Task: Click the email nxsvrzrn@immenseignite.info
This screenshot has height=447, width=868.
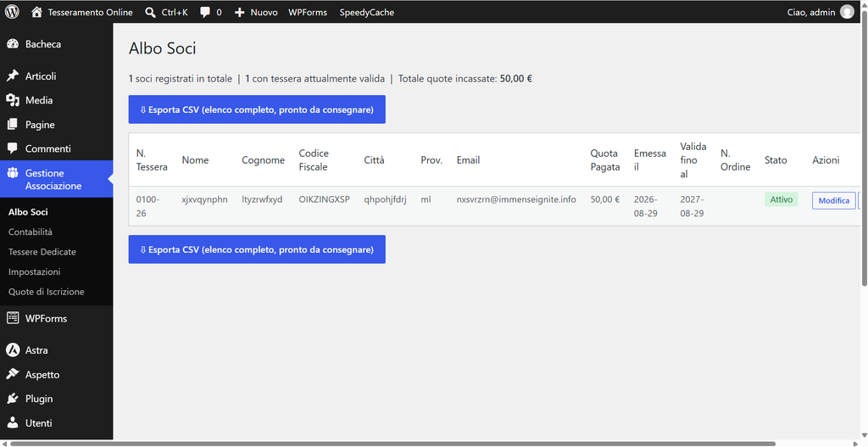Action: 516,199
